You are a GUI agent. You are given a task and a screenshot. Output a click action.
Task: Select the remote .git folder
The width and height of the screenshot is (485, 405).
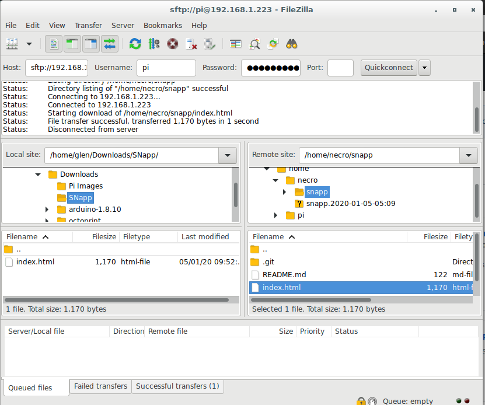click(361, 262)
